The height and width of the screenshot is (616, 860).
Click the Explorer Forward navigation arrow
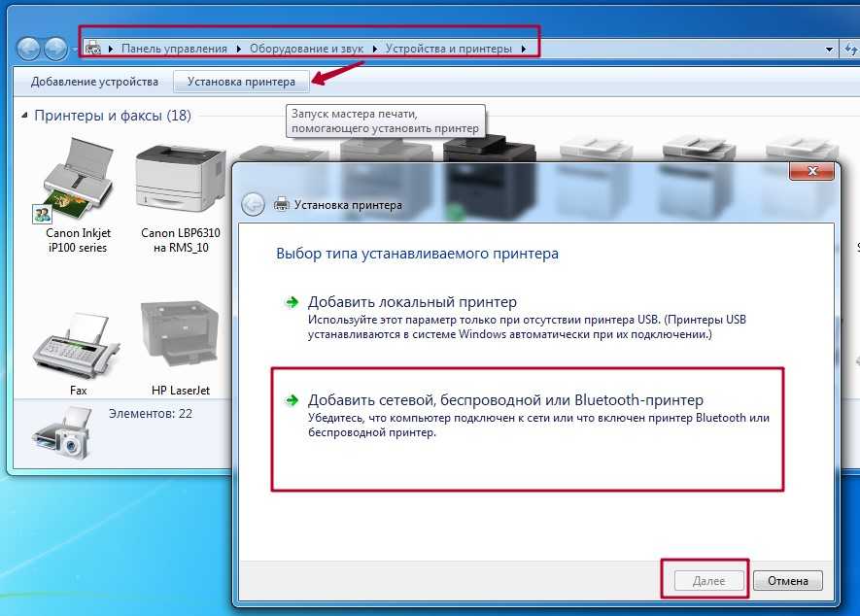56,48
